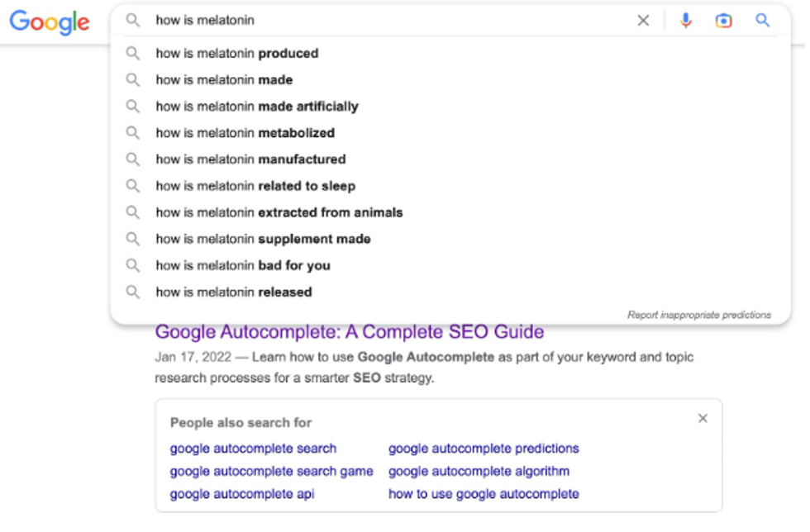Choose "how is melatonin extracted from animals"
This screenshot has height=532, width=810.
tap(279, 212)
